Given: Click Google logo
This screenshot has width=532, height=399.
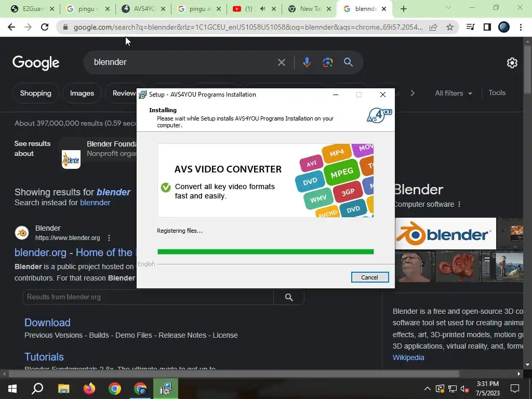Looking at the screenshot, I should 36,63.
